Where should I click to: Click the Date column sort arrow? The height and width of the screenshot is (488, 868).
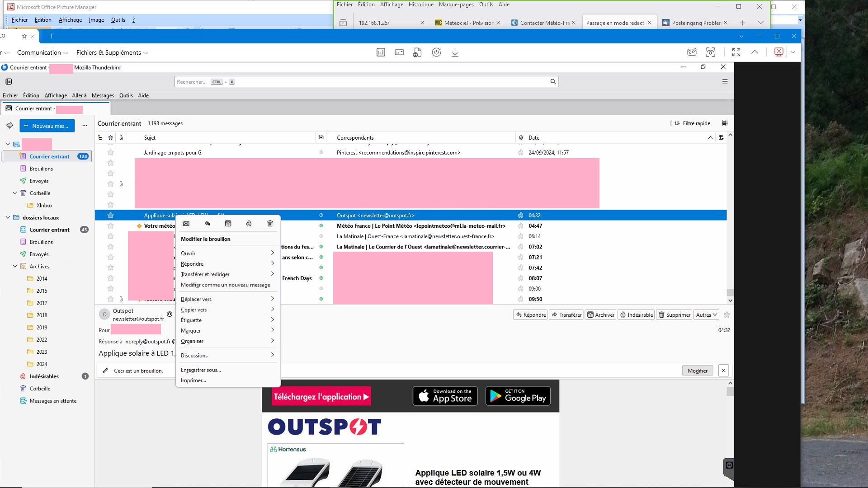point(710,138)
